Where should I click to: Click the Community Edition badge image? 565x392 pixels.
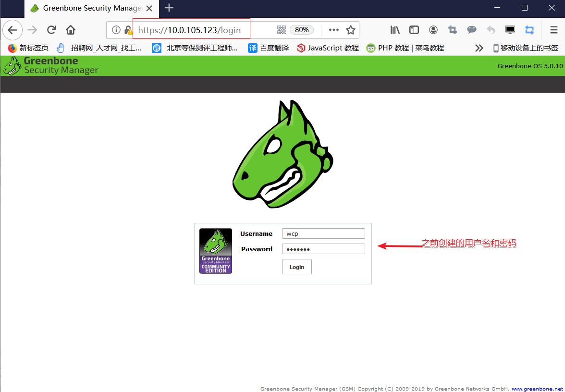pos(215,251)
